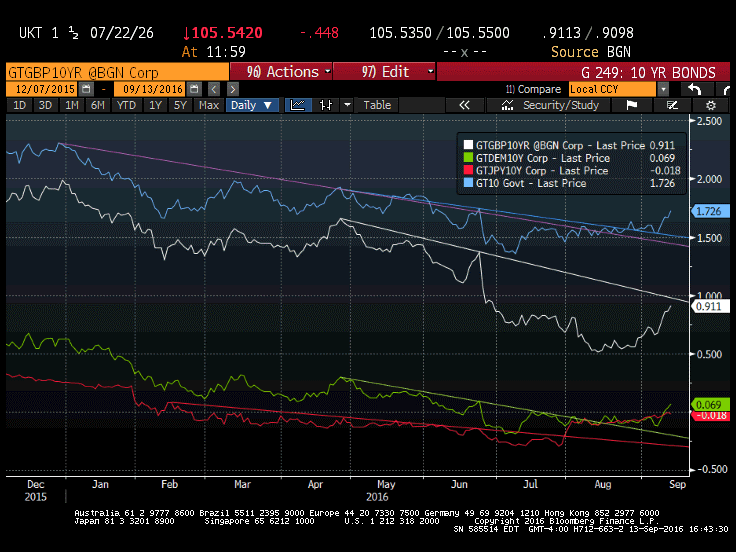Select the Max time range
Viewport: 736px width, 552px height.
209,105
